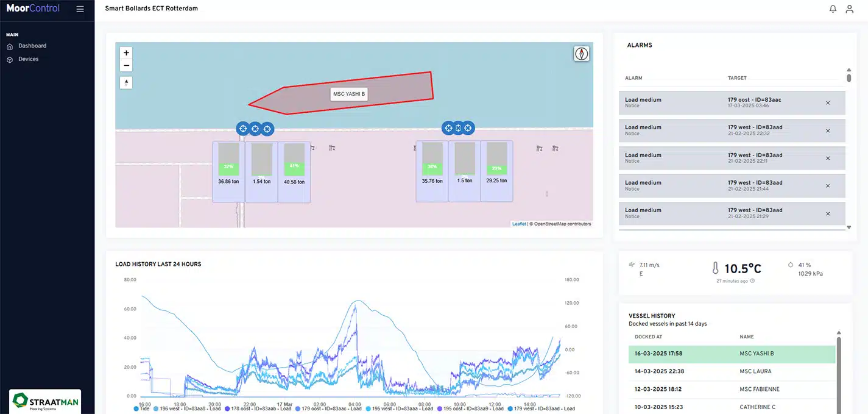Dismiss alarm dated 17-03-2025 03:46
The width and height of the screenshot is (868, 414).
(x=828, y=103)
